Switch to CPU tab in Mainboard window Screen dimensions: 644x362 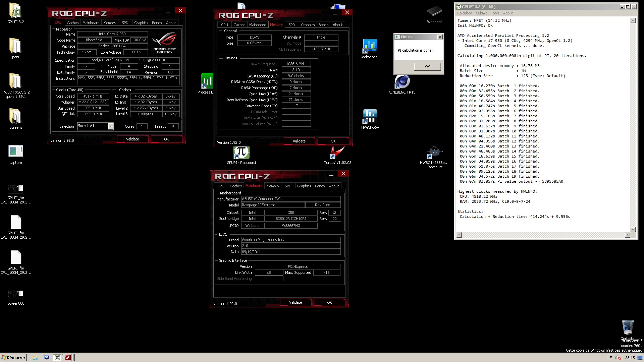(x=221, y=186)
